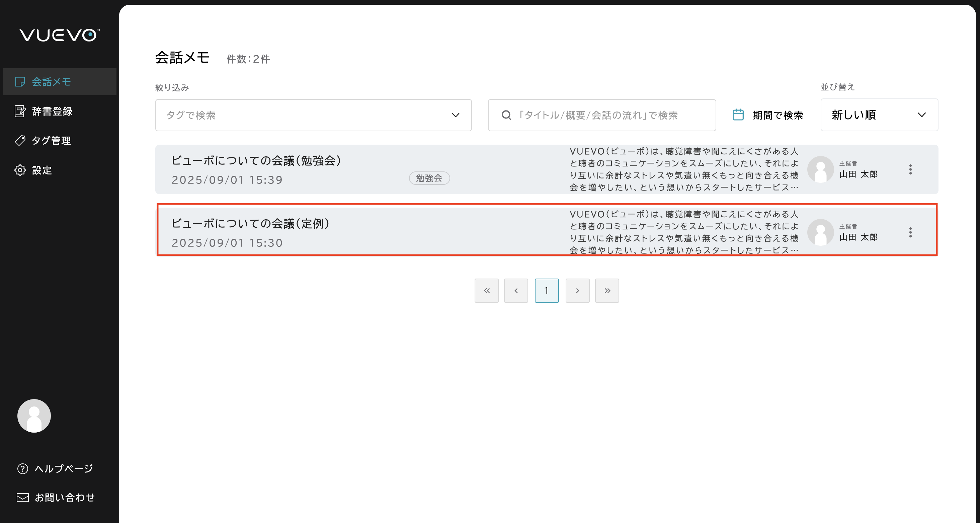
Task: Click the calendar icon for 期間で検索
Action: (x=738, y=115)
